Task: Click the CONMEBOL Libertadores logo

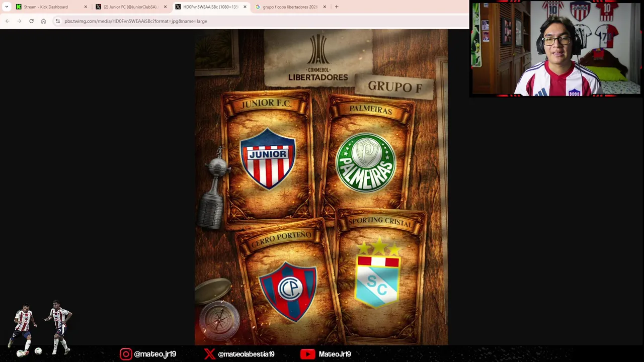Action: click(x=318, y=58)
